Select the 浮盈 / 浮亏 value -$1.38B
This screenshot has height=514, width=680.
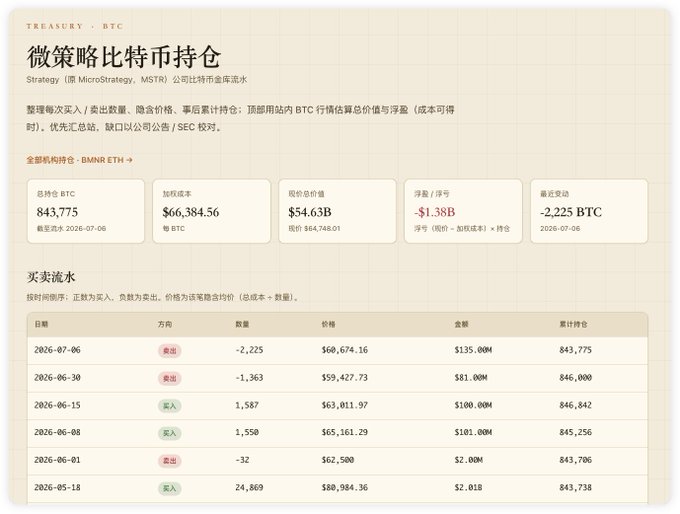[x=435, y=212]
